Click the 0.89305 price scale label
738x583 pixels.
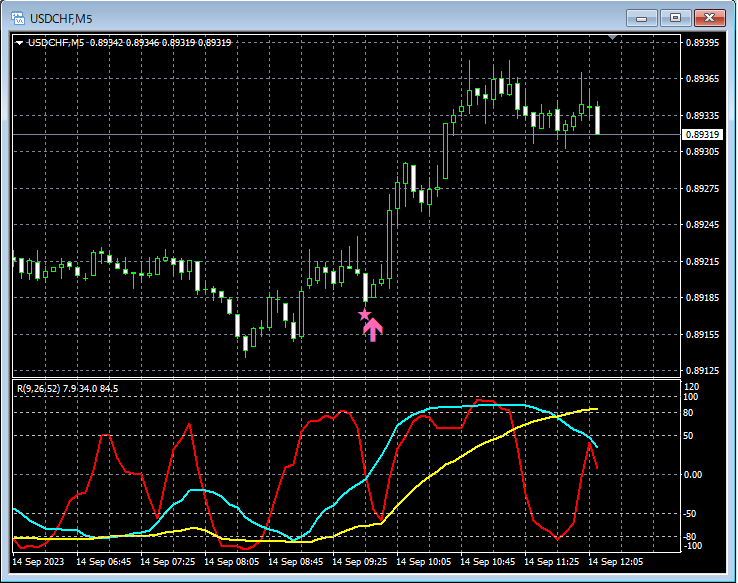point(702,152)
